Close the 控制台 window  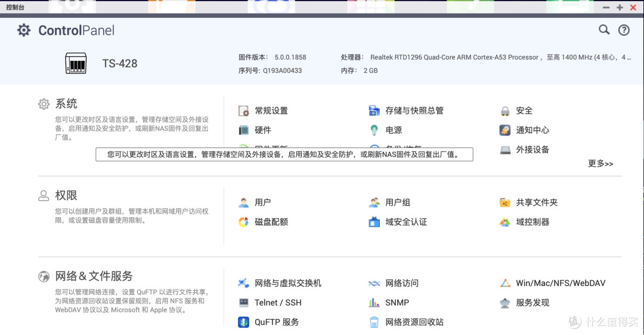coord(633,7)
